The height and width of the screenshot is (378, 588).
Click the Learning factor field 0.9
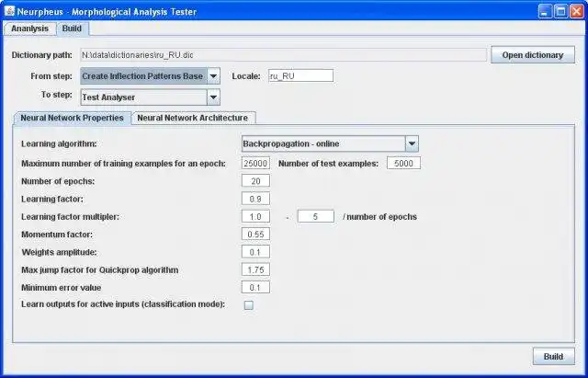[255, 199]
